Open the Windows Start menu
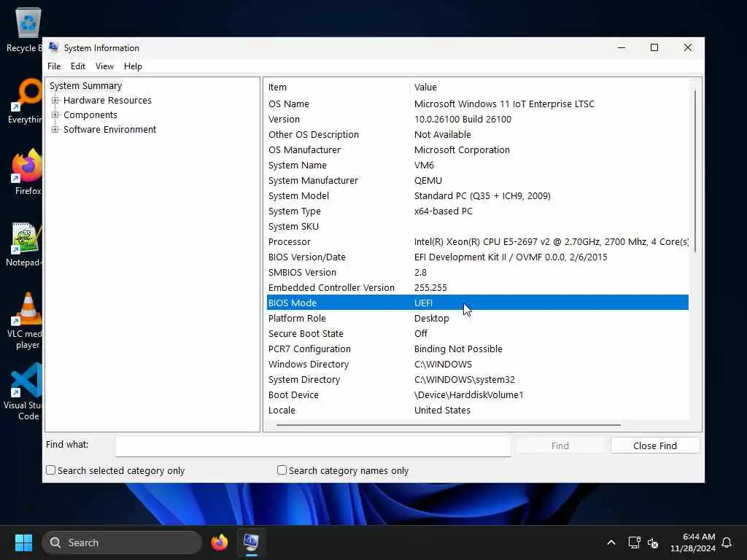The image size is (747, 560). click(x=23, y=542)
